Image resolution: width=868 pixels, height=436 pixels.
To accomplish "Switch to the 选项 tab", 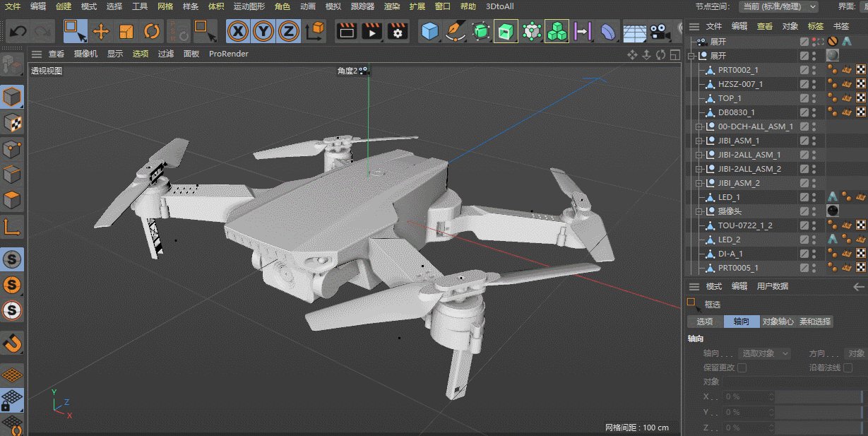I will (705, 322).
